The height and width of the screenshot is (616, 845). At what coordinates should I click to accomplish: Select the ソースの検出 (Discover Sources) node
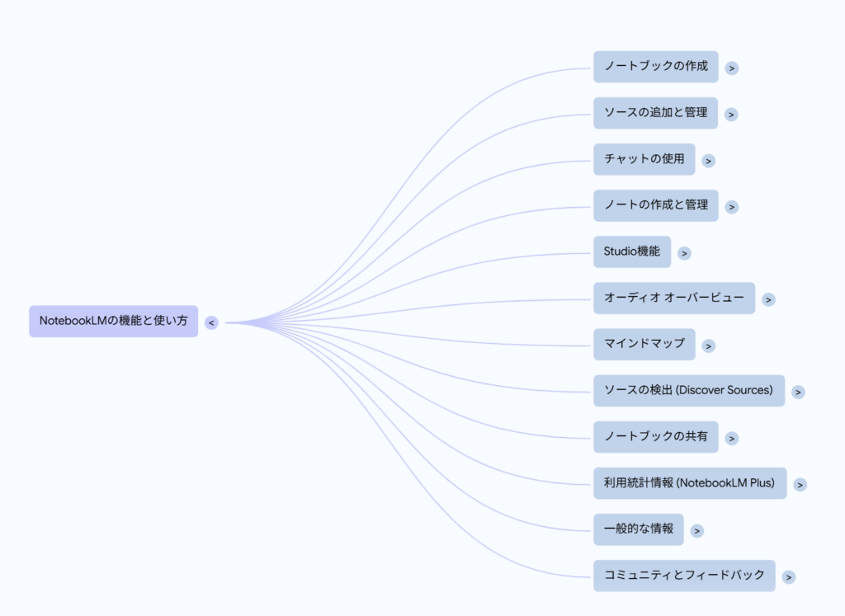pyautogui.click(x=689, y=391)
